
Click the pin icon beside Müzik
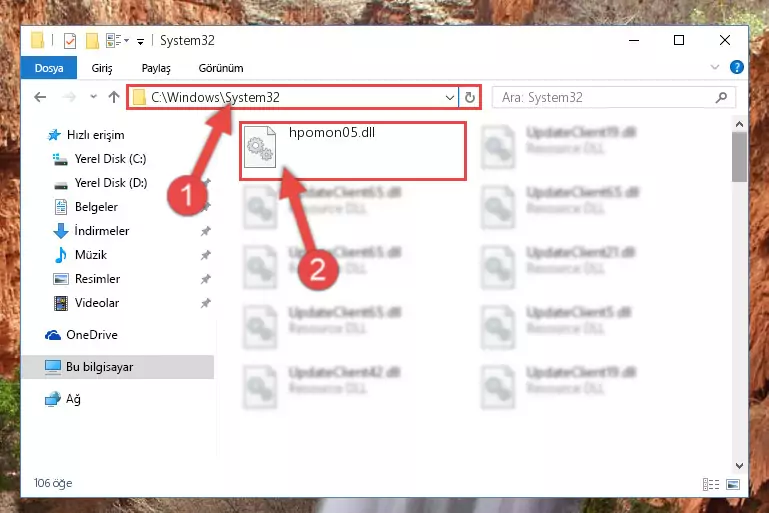(205, 255)
